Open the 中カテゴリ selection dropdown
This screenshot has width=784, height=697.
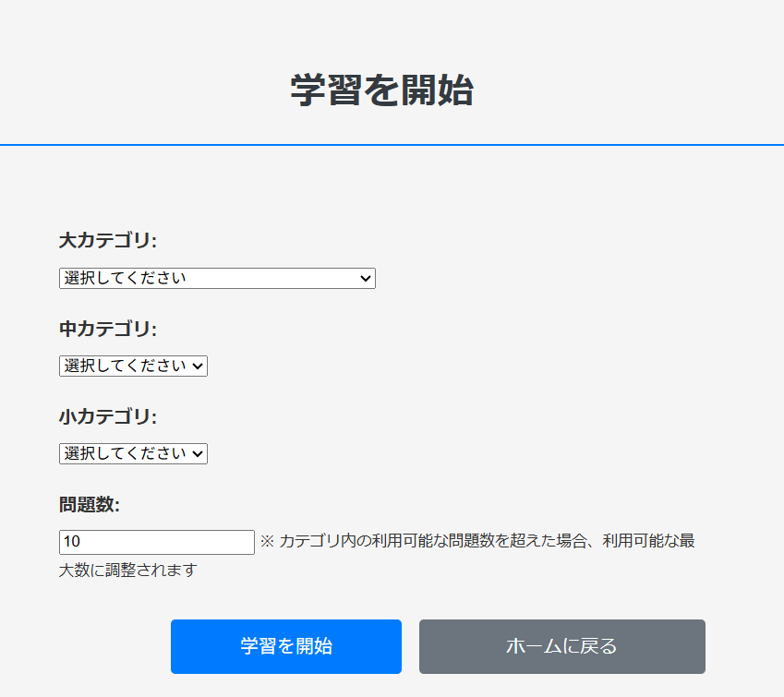[133, 366]
